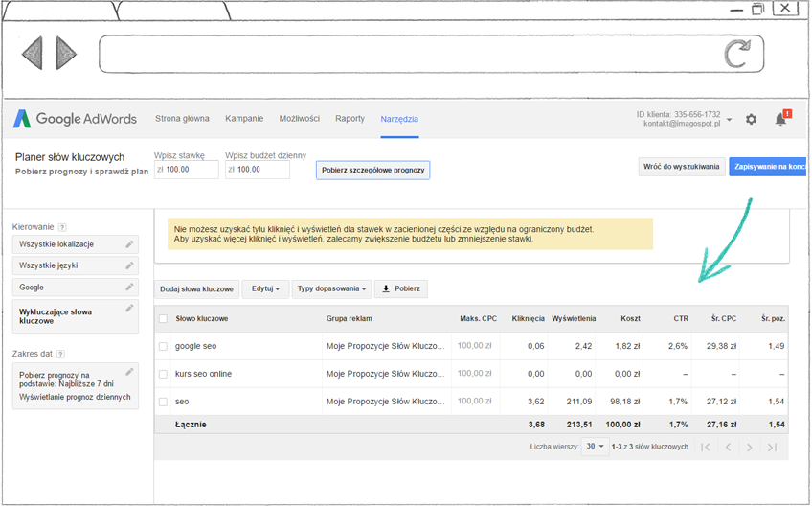The width and height of the screenshot is (812, 507).
Task: Click the blue Zapisywanie na koncie button
Action: tap(767, 167)
